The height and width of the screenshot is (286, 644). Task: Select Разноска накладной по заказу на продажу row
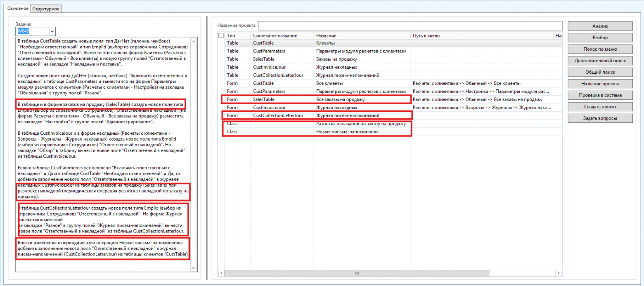coord(390,124)
